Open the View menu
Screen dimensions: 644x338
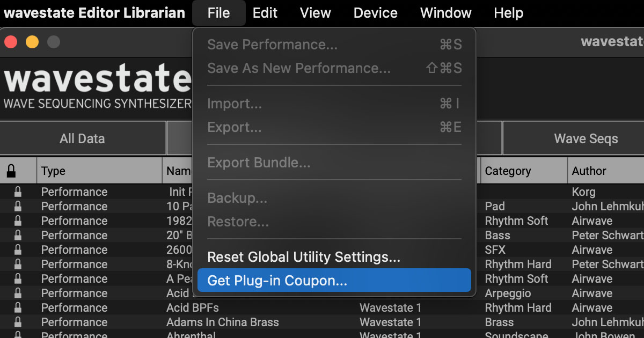315,13
